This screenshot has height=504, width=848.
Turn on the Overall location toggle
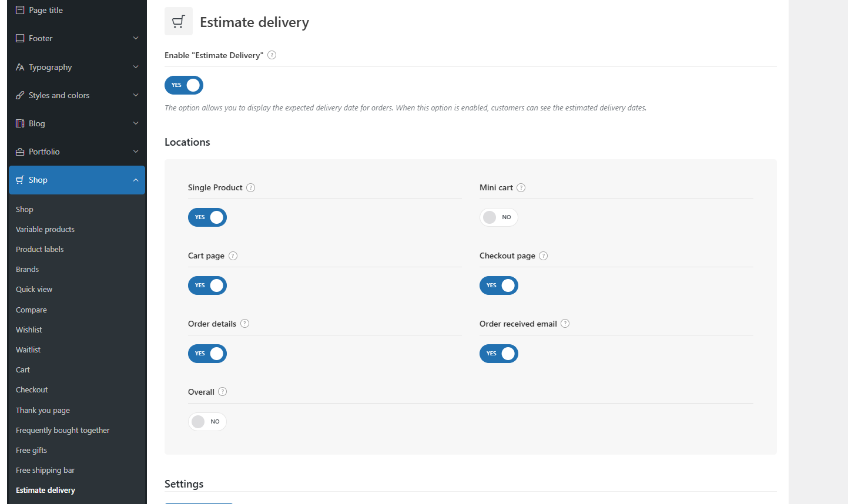point(207,422)
